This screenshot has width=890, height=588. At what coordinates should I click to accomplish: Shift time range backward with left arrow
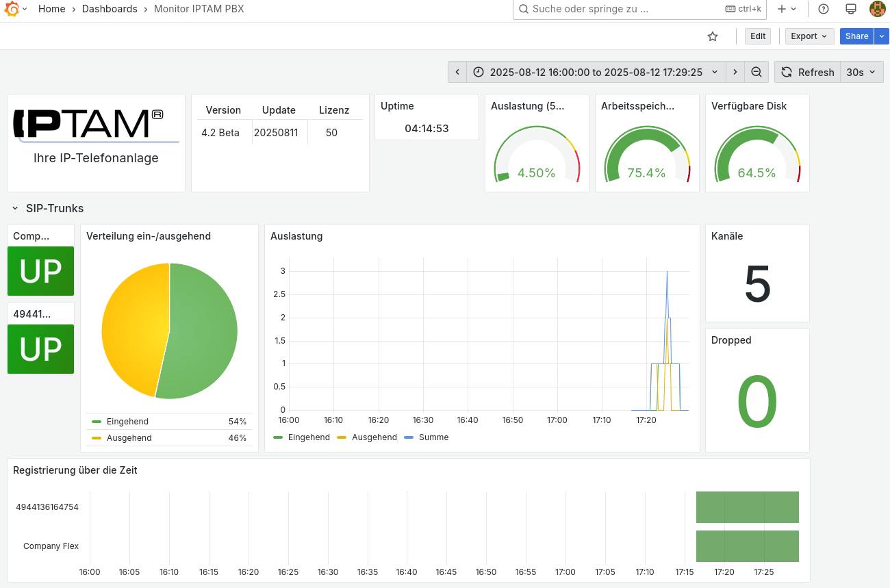457,72
